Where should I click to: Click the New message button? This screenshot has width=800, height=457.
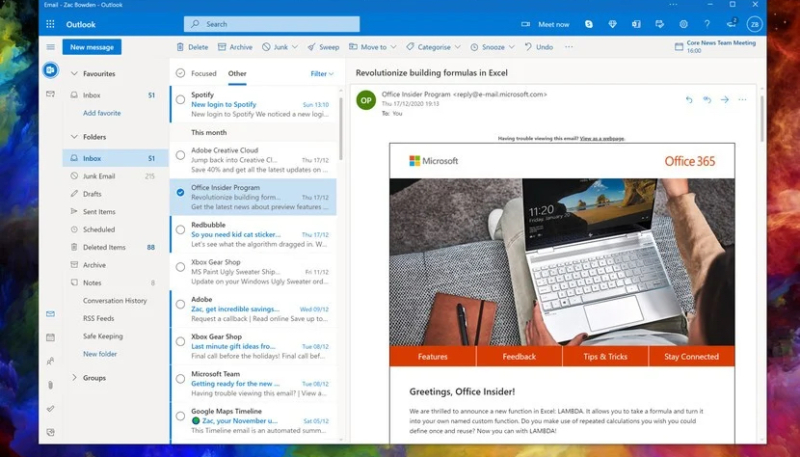click(92, 47)
